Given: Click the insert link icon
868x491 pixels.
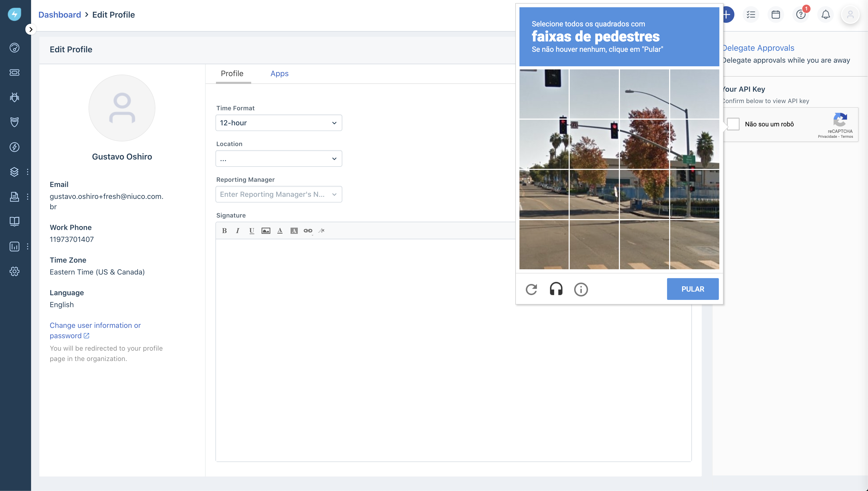Looking at the screenshot, I should click(308, 231).
